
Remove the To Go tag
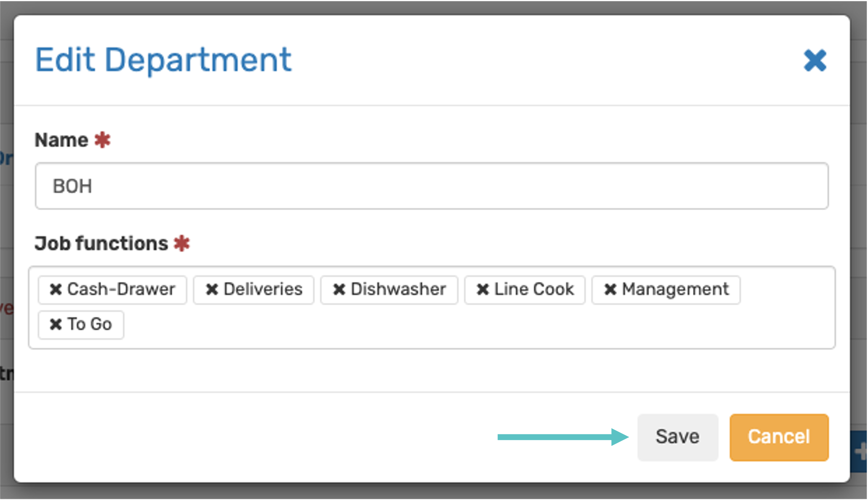click(56, 324)
